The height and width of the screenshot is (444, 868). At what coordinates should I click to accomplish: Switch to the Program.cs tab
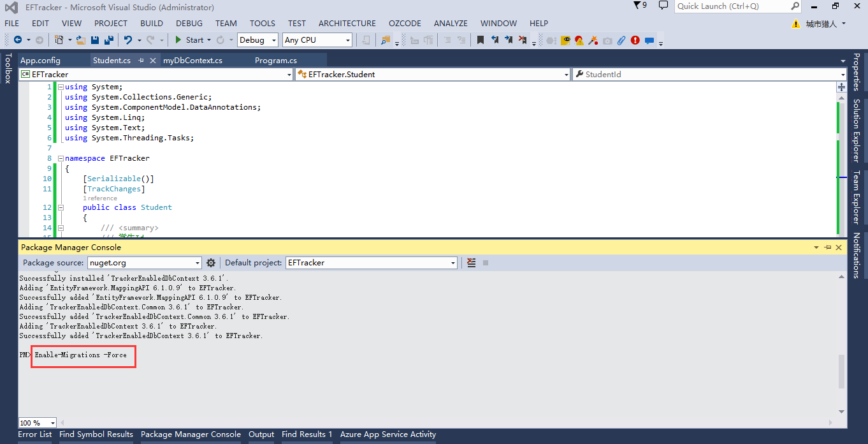[276, 61]
